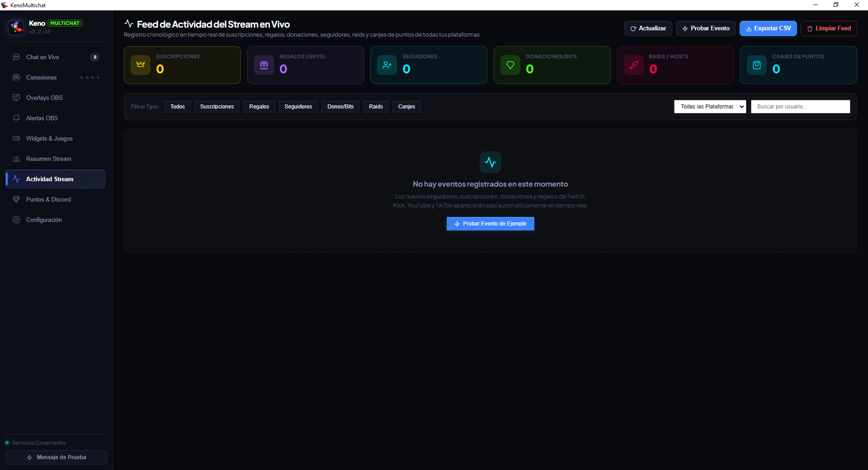Open the Chat en Vivo section
This screenshot has width=868, height=470.
pos(56,57)
